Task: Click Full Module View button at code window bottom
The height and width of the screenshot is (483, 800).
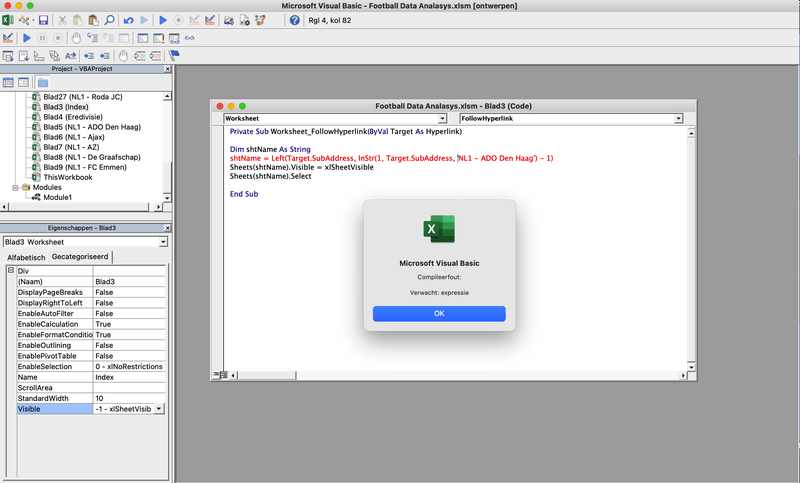Action: (224, 375)
